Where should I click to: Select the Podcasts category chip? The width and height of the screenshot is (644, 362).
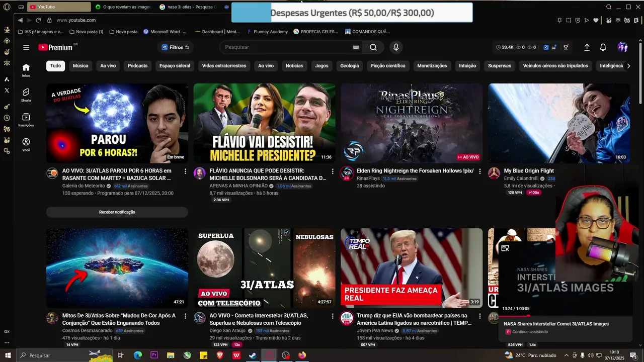[137, 66]
